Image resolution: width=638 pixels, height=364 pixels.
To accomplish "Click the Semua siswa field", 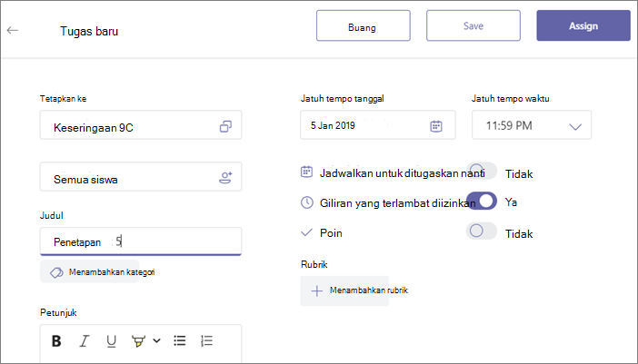I will point(141,177).
